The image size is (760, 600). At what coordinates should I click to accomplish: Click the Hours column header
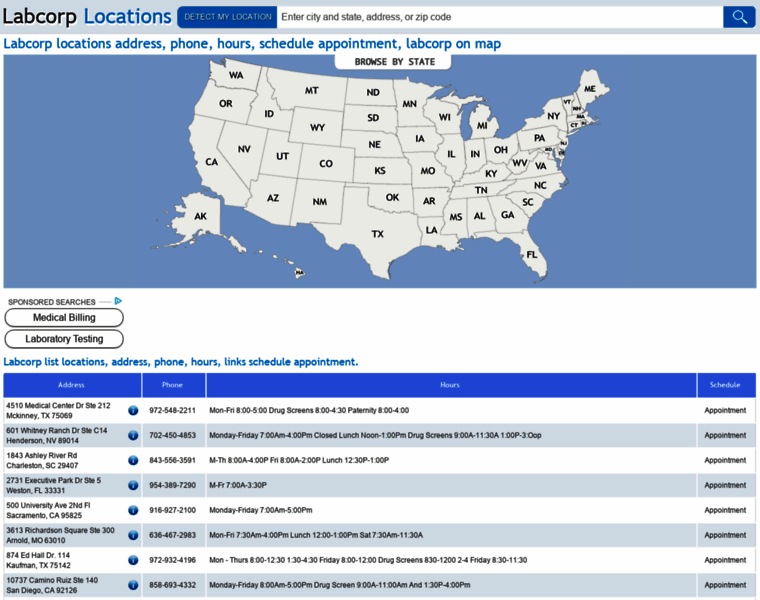point(450,385)
